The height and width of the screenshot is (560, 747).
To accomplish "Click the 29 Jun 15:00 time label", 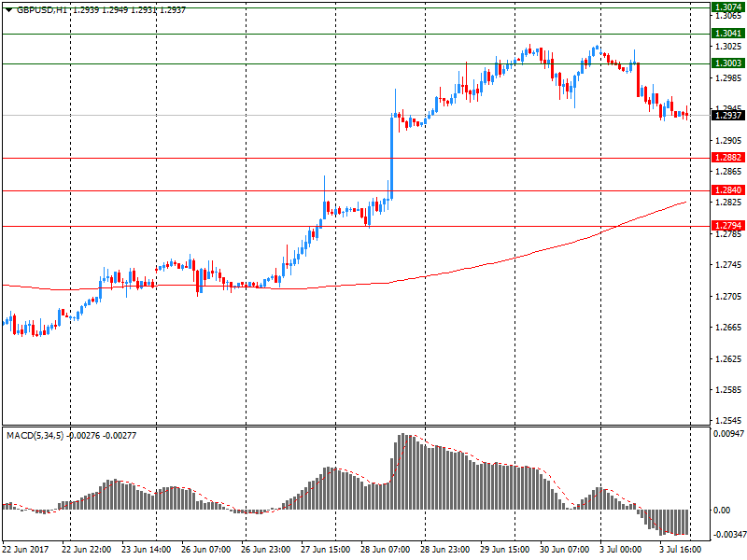I will coord(504,550).
